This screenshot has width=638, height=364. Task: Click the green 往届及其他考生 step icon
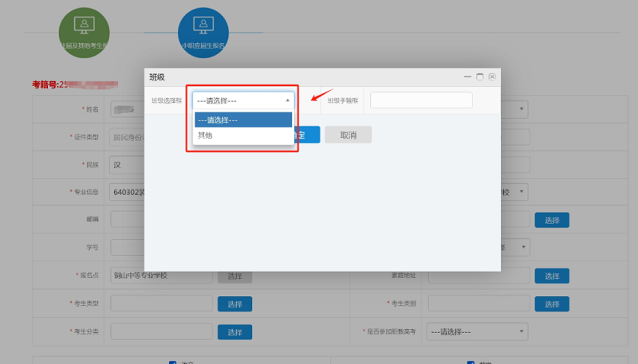tap(84, 33)
